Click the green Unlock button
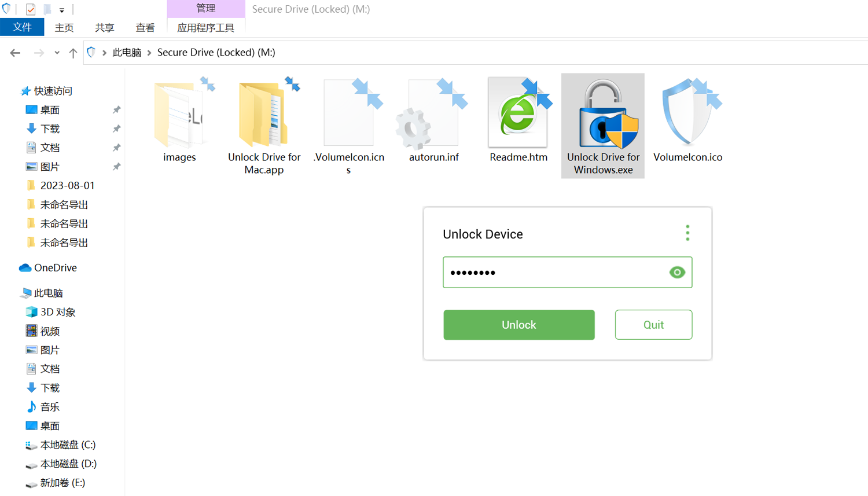 click(x=518, y=325)
